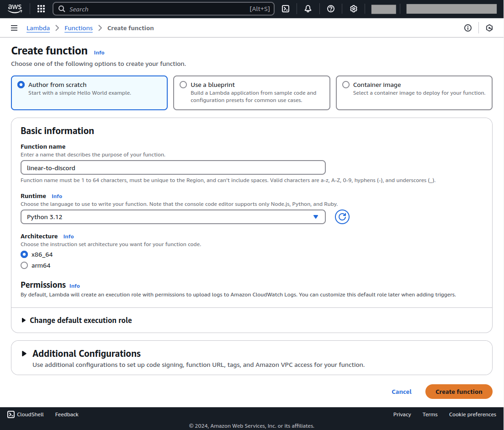Click the CloudShell icon in the footer
The width and height of the screenshot is (504, 430).
(11, 414)
